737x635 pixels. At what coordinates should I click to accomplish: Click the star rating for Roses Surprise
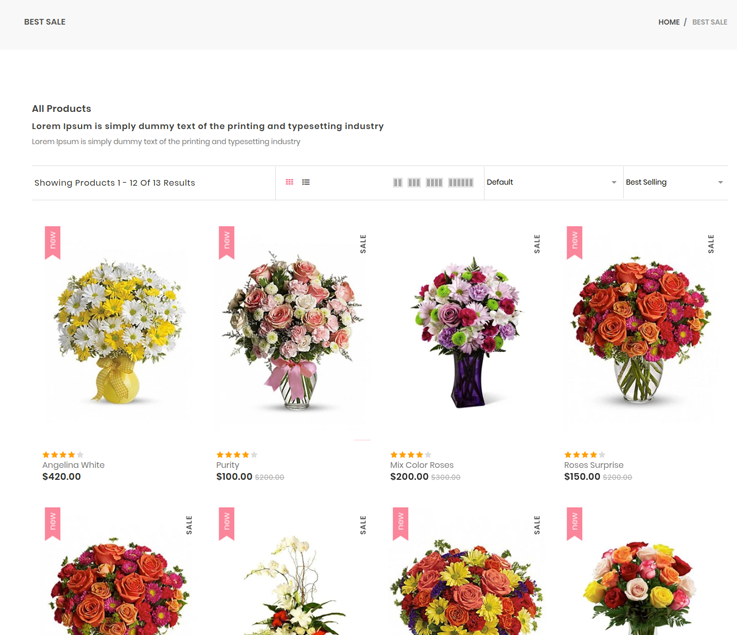[x=584, y=455]
